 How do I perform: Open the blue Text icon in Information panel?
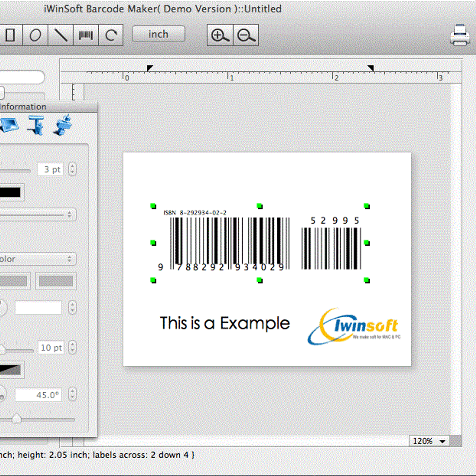tap(36, 125)
